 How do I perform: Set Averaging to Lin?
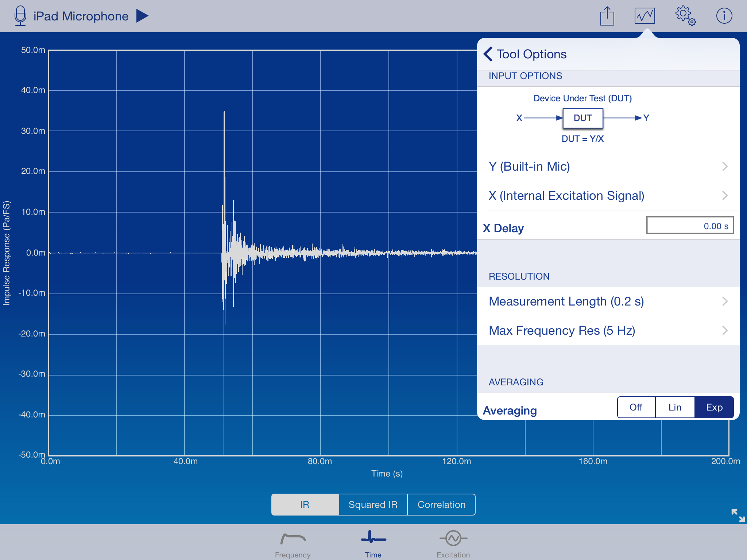pos(675,407)
